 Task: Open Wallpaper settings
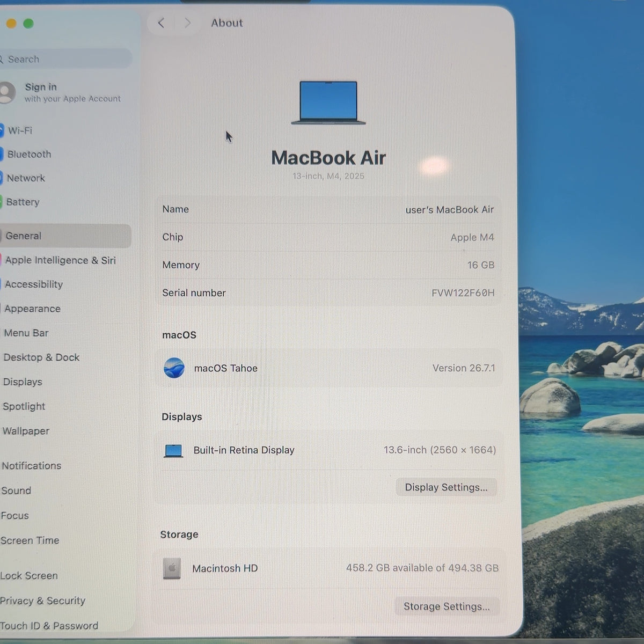point(26,431)
